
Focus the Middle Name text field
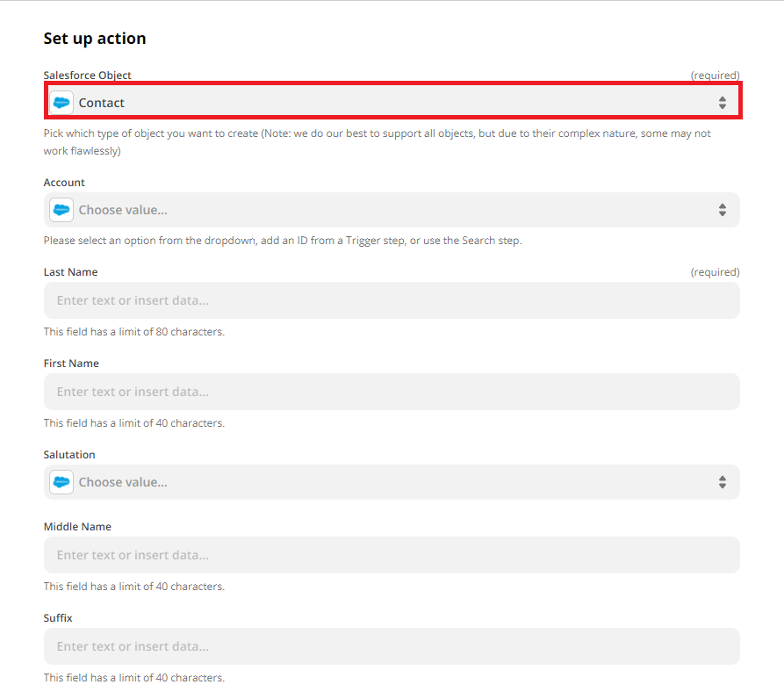coord(392,555)
